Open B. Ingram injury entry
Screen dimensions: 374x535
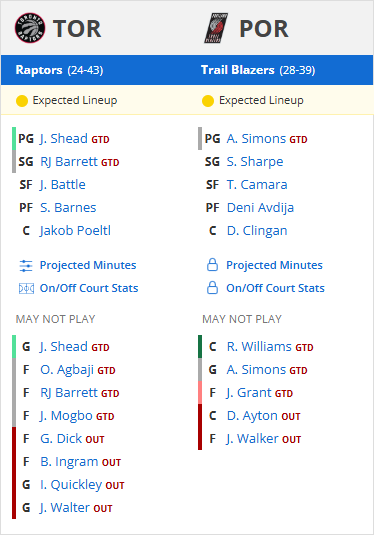click(x=69, y=462)
